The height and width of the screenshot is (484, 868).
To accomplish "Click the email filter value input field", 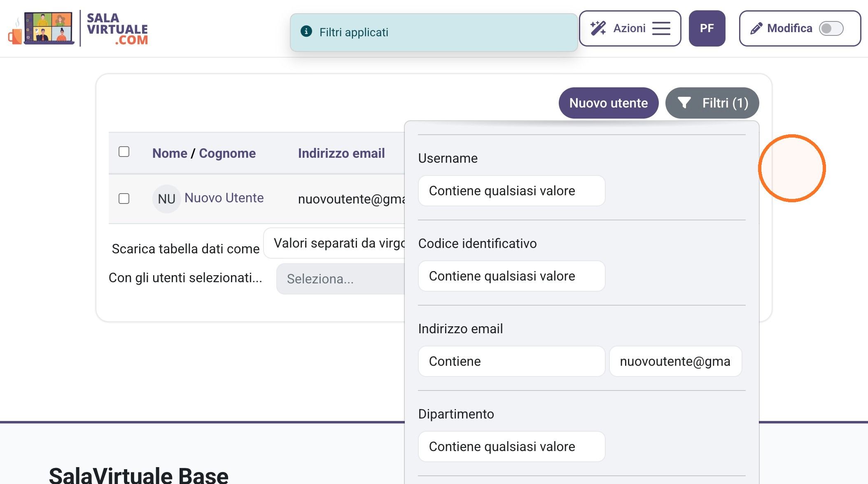I will (x=675, y=361).
